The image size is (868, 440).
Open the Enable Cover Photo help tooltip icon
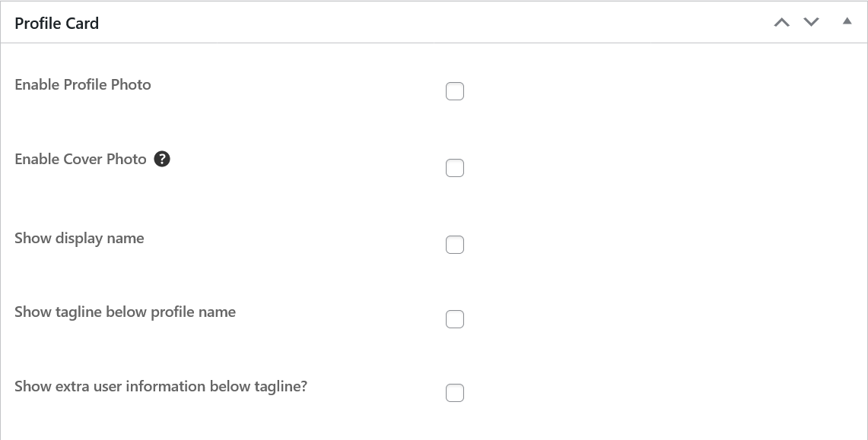pos(161,159)
